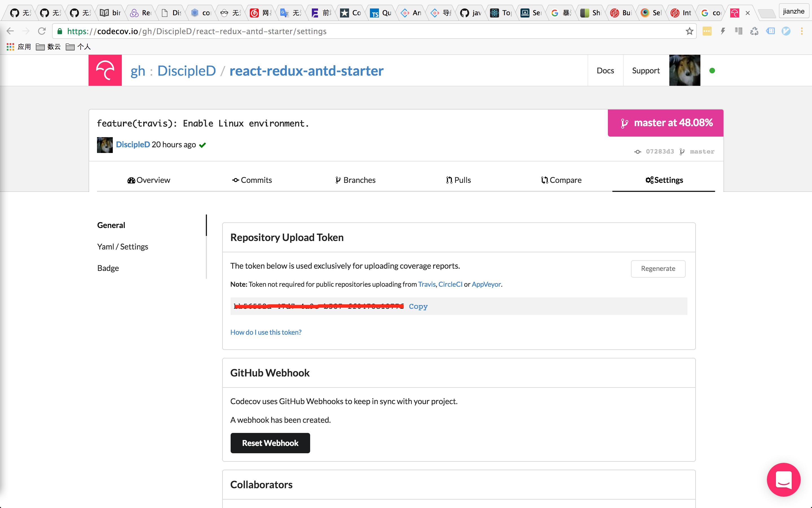
Task: Follow the Travis link
Action: pyautogui.click(x=427, y=284)
